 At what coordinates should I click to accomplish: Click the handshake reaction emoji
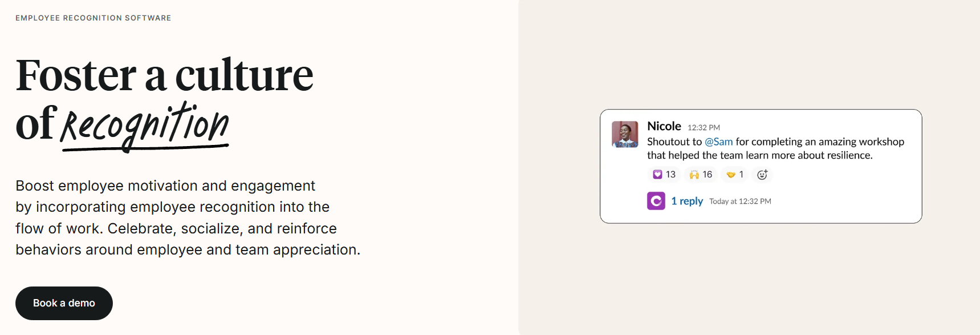[x=731, y=175]
